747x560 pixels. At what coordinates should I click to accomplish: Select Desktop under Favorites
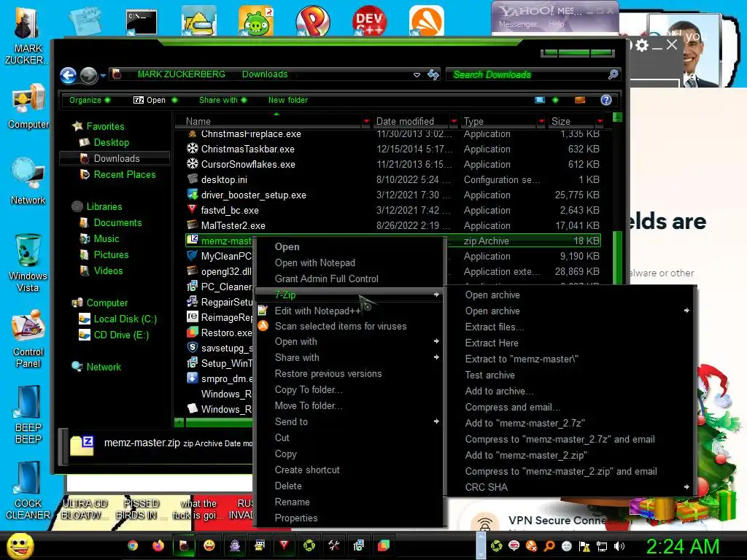pyautogui.click(x=111, y=142)
